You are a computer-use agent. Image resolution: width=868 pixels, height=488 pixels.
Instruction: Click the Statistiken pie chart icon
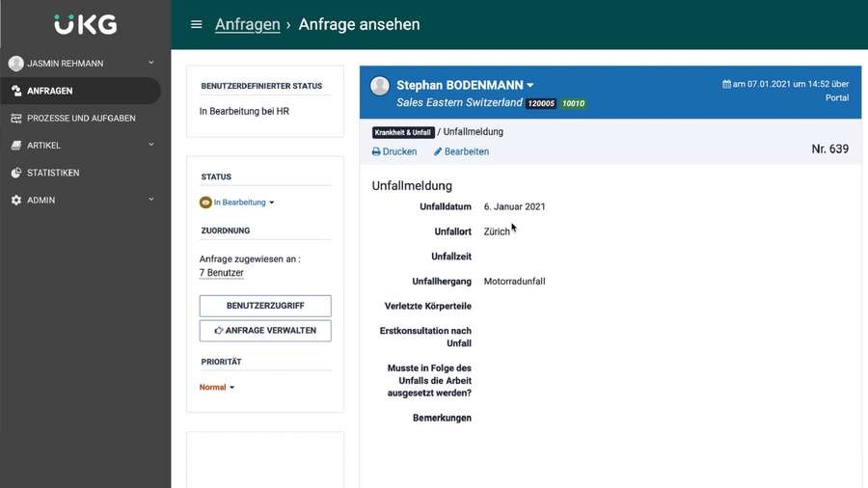16,173
